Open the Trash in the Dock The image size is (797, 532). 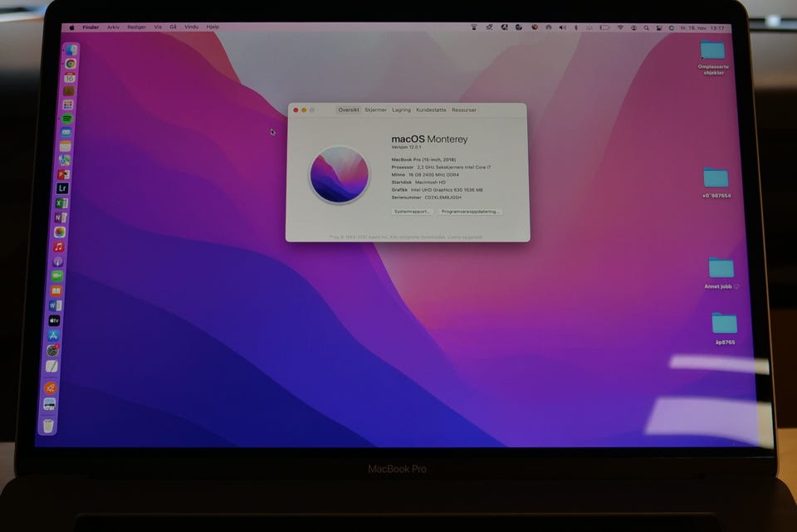pyautogui.click(x=48, y=425)
